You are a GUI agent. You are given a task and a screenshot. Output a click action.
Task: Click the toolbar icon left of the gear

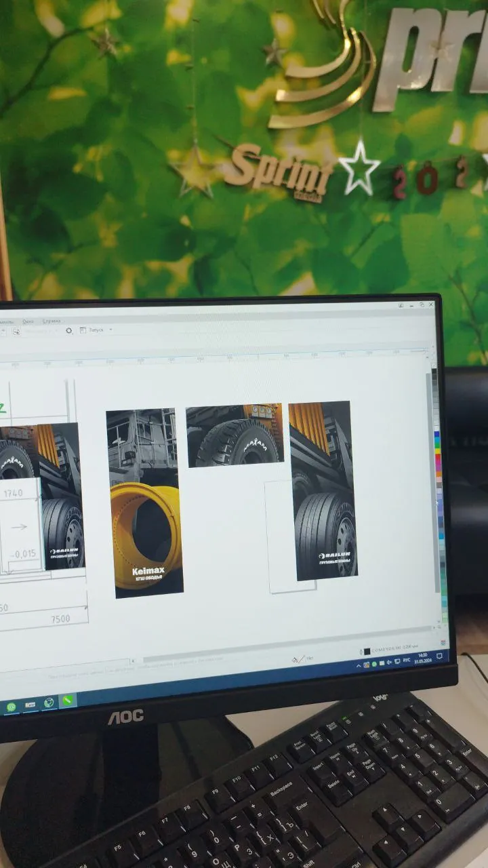(x=16, y=332)
